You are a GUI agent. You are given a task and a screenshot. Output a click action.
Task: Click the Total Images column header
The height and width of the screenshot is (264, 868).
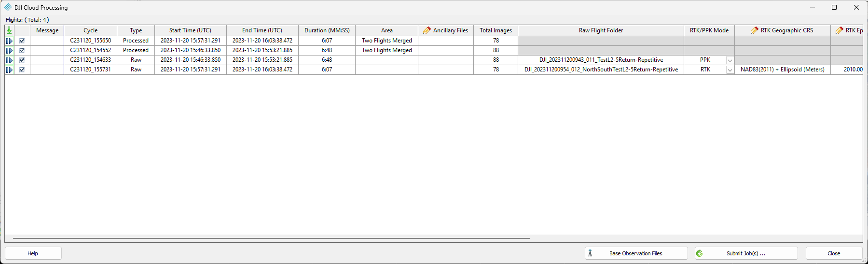pos(496,30)
